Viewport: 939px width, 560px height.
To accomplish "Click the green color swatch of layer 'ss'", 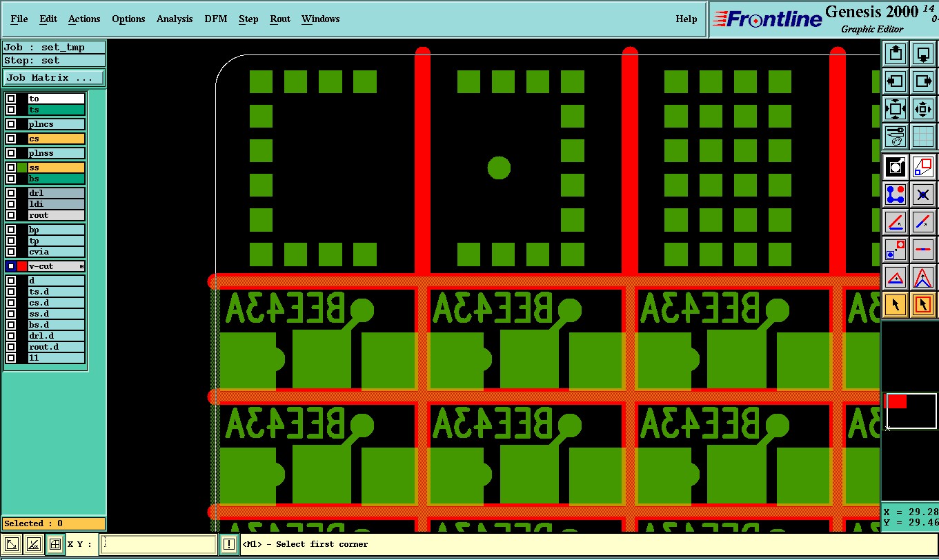I will point(22,168).
